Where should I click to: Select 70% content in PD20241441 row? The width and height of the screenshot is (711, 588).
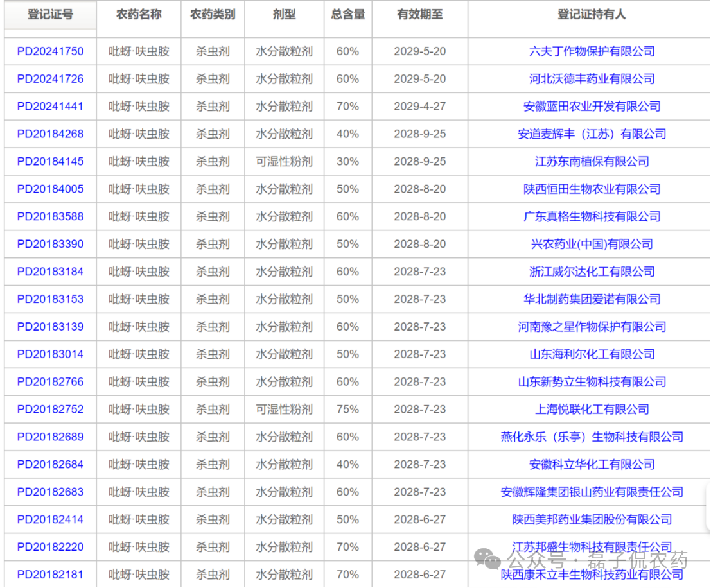[x=347, y=107]
